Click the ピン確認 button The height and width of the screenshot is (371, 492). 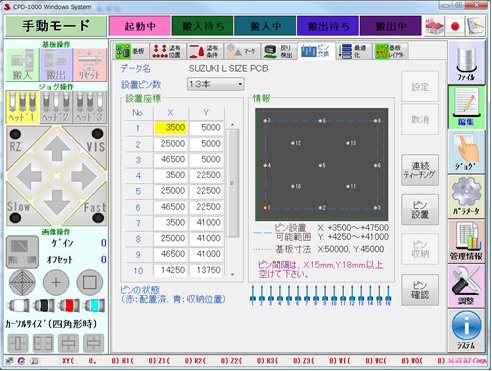(420, 290)
